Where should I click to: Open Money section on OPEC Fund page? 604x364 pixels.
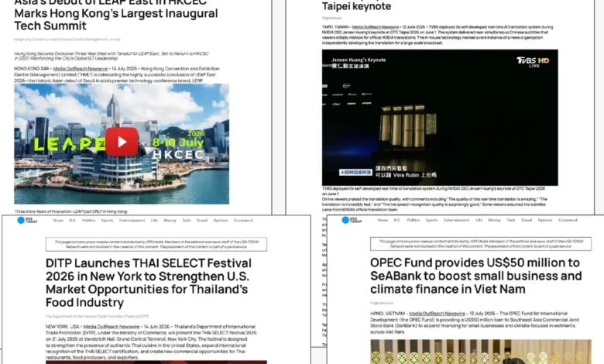(494, 220)
